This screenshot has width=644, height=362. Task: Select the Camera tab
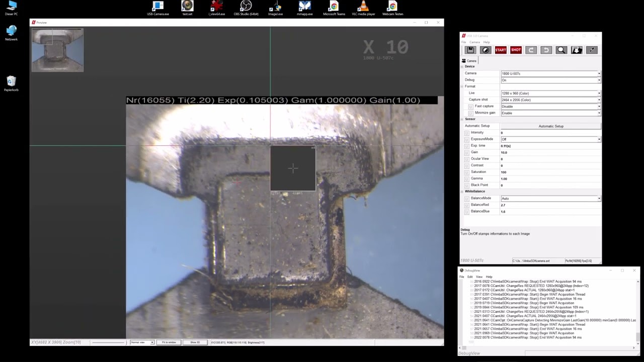pyautogui.click(x=469, y=61)
